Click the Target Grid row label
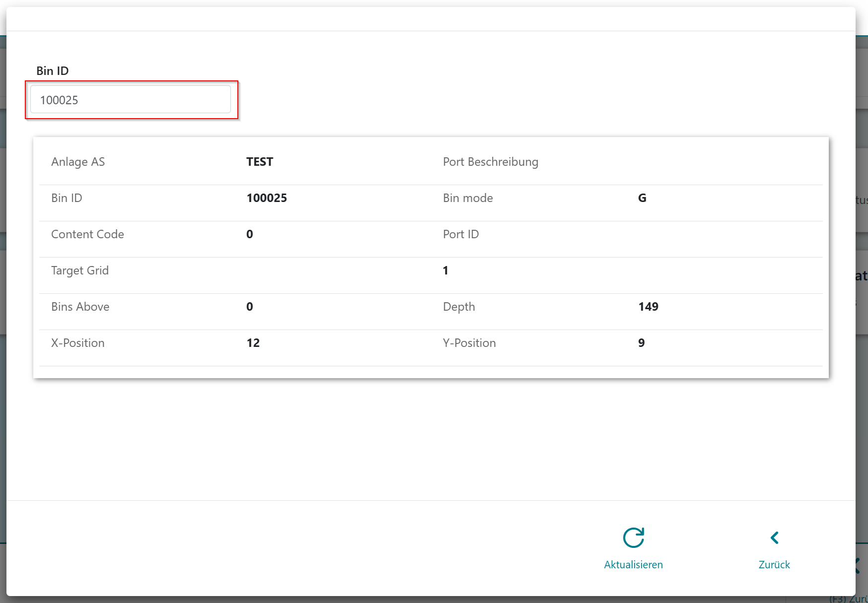 coord(80,270)
